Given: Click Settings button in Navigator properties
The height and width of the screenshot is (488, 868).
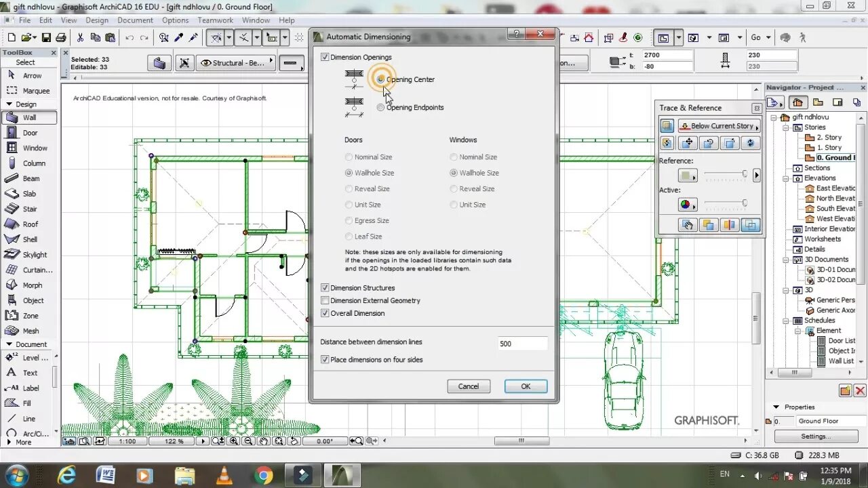Looking at the screenshot, I should (x=815, y=436).
